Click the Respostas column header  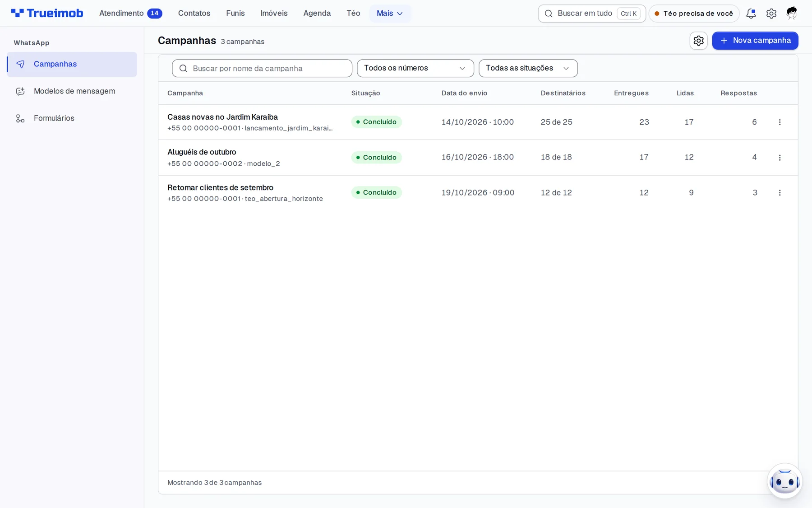coord(738,93)
